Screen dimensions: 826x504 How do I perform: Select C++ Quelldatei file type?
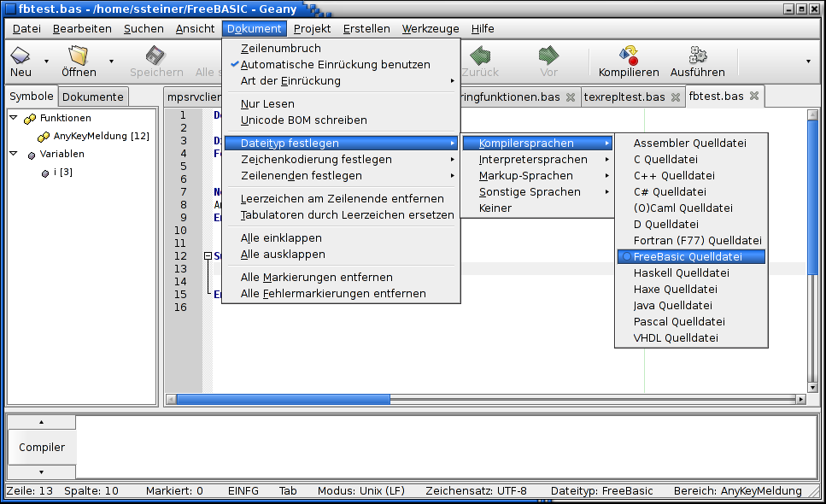pyautogui.click(x=691, y=176)
